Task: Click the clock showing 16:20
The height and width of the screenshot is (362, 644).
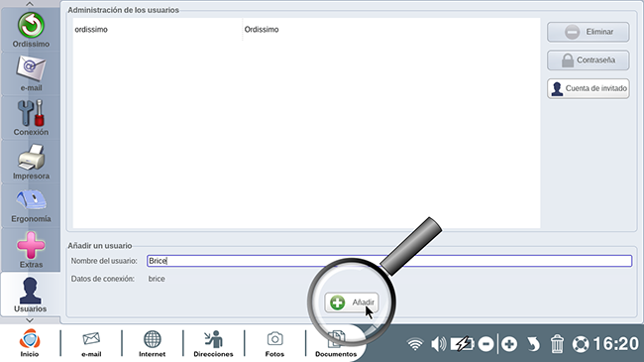Action: 615,344
